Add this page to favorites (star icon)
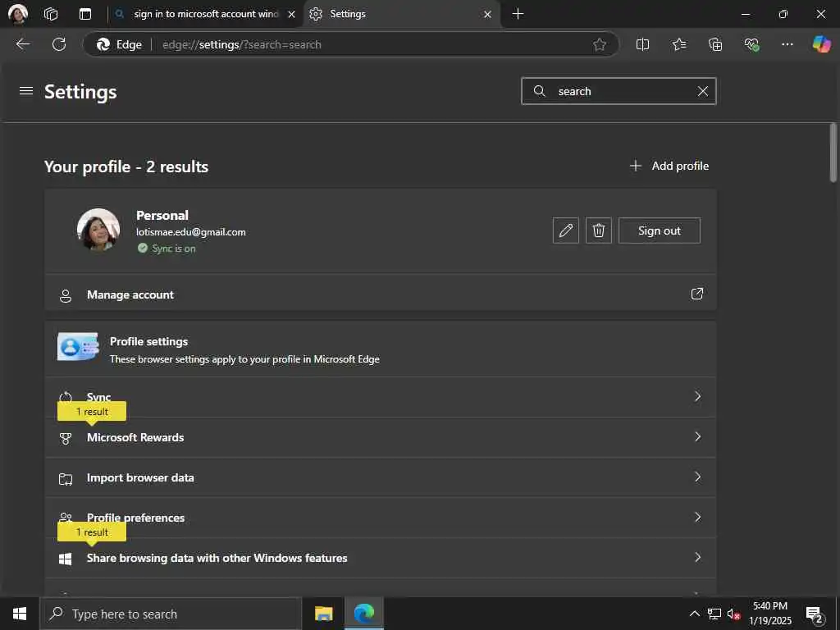Viewport: 840px width, 630px height. click(x=600, y=44)
